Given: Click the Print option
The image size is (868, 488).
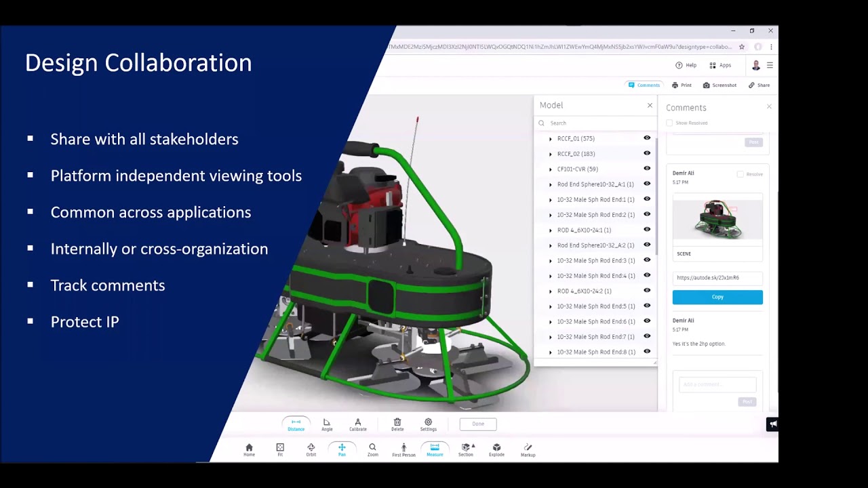Looking at the screenshot, I should click(x=682, y=85).
